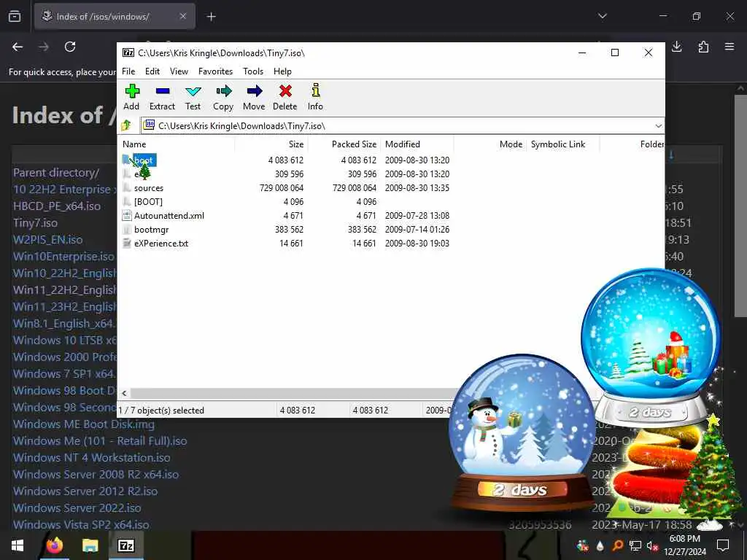Open File Explorer from taskbar
The width and height of the screenshot is (747, 560).
pos(90,545)
